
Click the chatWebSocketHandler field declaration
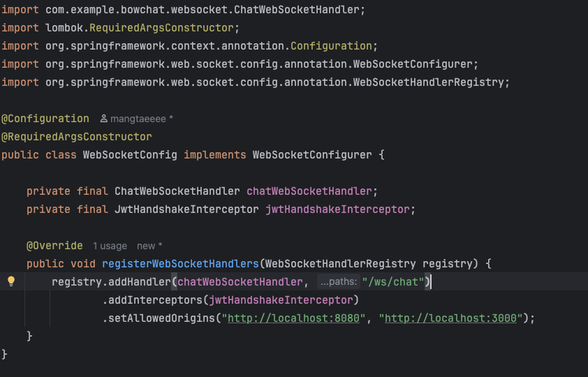click(x=309, y=191)
